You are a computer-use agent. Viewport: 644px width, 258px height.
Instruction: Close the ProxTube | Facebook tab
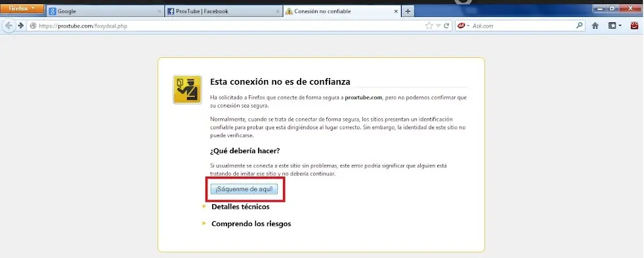click(x=278, y=12)
